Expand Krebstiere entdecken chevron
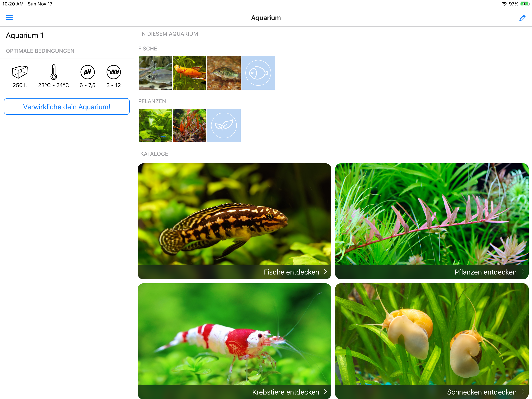The image size is (532, 399). [325, 392]
